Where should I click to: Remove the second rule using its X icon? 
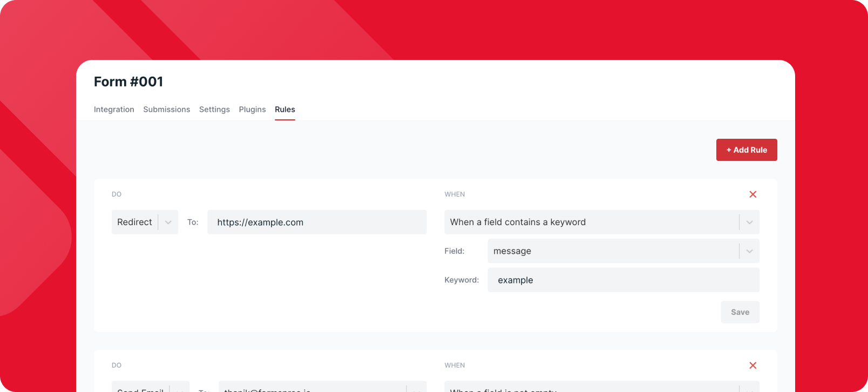[x=752, y=366]
